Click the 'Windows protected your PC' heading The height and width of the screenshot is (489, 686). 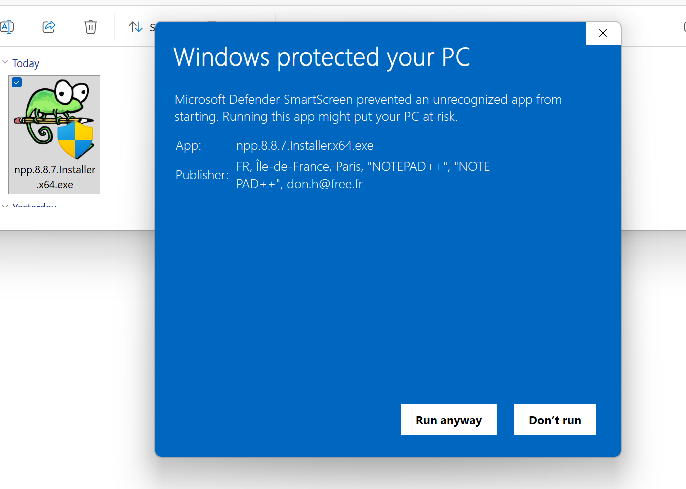(x=321, y=57)
